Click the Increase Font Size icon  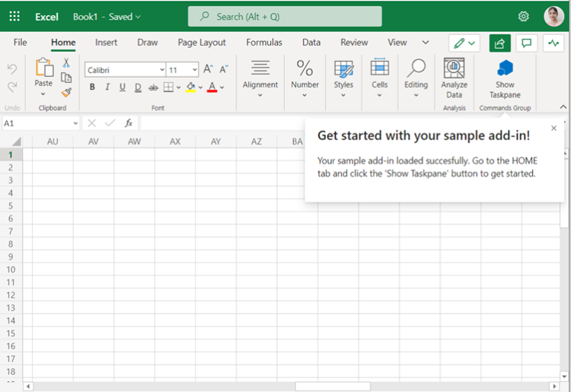coord(208,69)
